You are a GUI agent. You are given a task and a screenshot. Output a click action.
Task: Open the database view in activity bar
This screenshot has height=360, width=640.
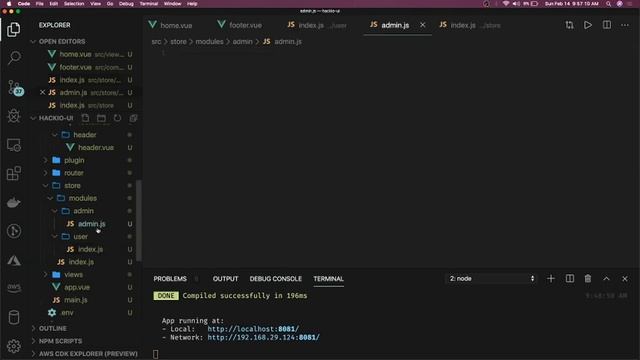[x=14, y=317]
